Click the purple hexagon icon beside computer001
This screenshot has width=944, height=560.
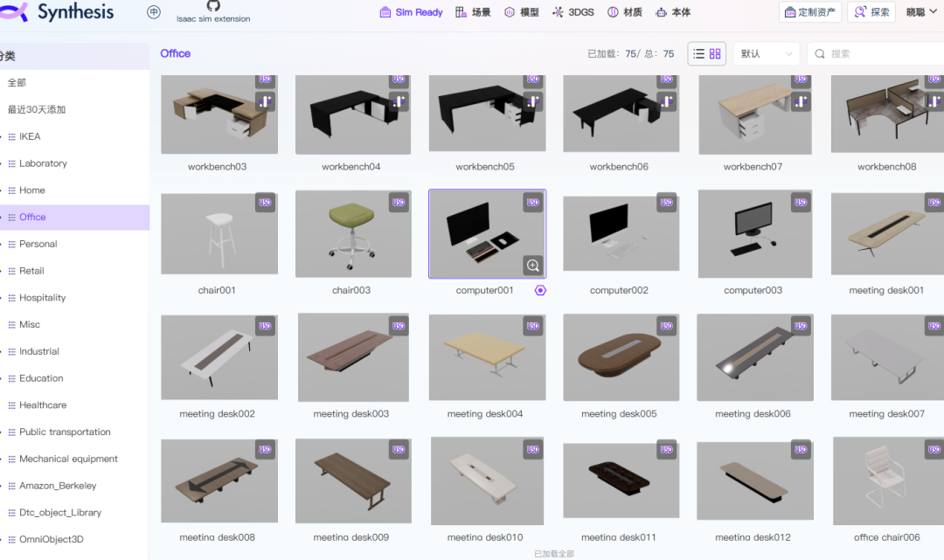point(540,291)
